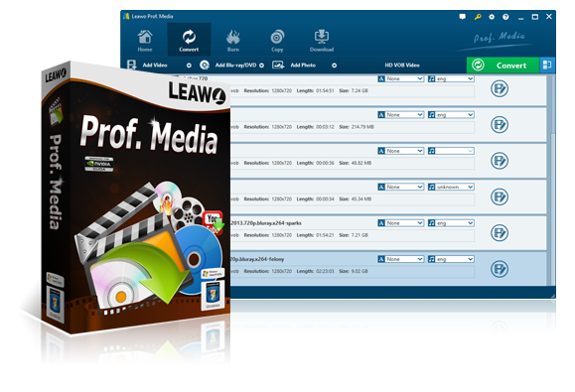Click the Add Photo picture icon
Image resolution: width=575 pixels, height=392 pixels.
point(278,65)
